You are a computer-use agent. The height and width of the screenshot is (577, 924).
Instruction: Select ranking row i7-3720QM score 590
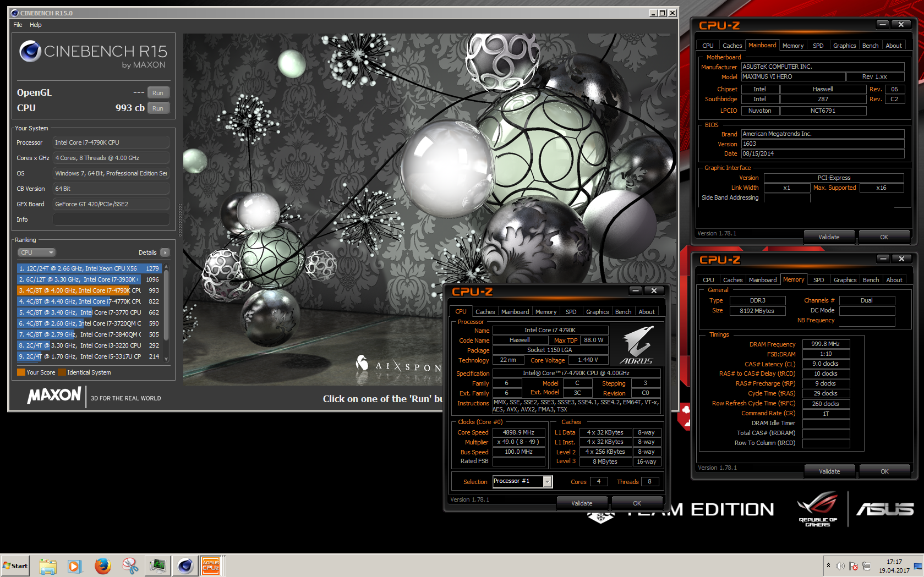point(89,323)
